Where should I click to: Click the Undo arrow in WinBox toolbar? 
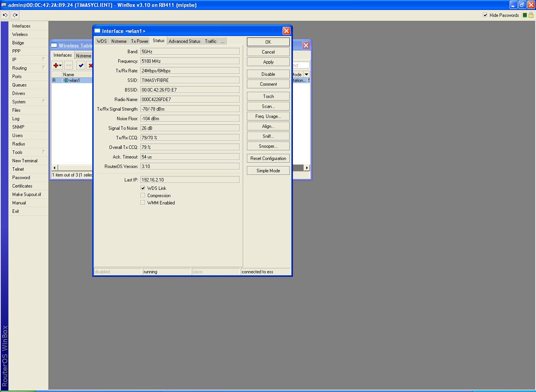click(x=5, y=15)
